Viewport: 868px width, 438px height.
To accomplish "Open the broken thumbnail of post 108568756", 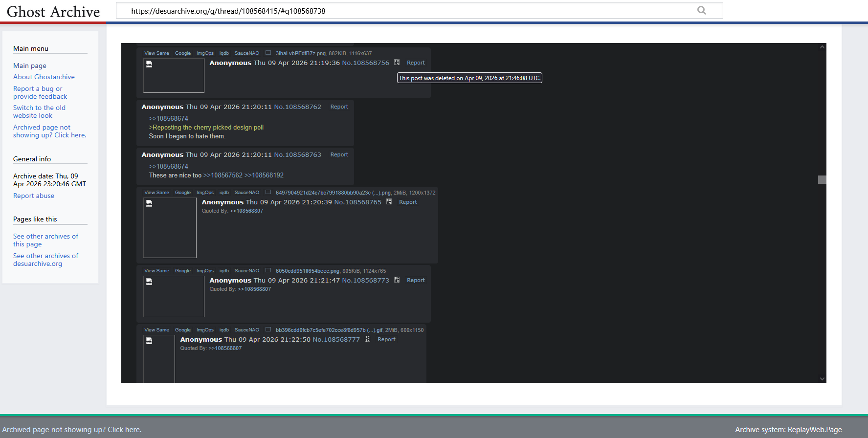I will coord(174,75).
